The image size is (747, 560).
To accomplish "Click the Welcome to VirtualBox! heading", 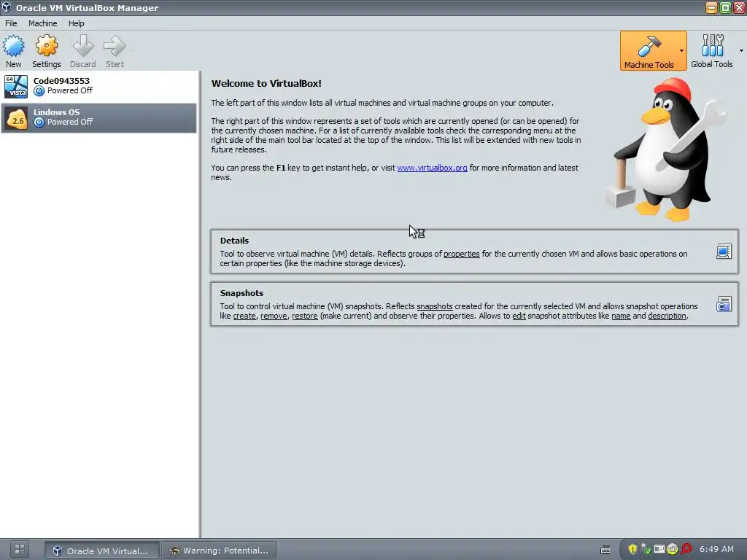I will [x=266, y=83].
